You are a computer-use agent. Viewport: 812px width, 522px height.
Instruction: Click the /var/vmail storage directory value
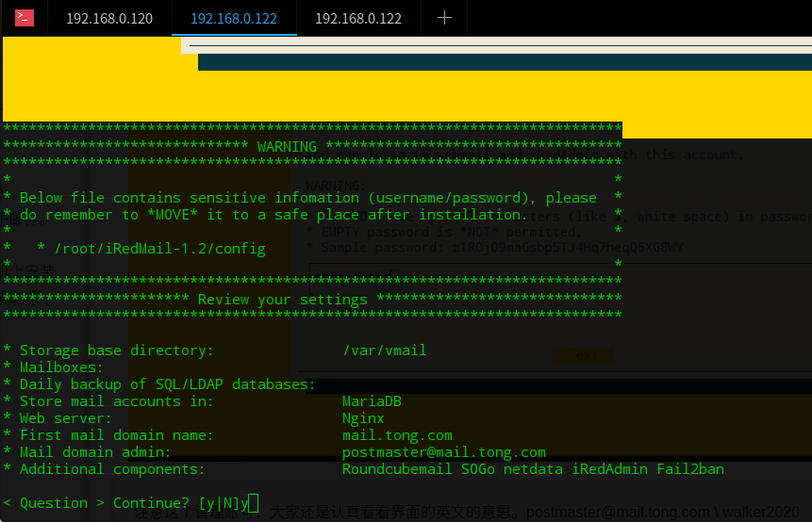(385, 351)
